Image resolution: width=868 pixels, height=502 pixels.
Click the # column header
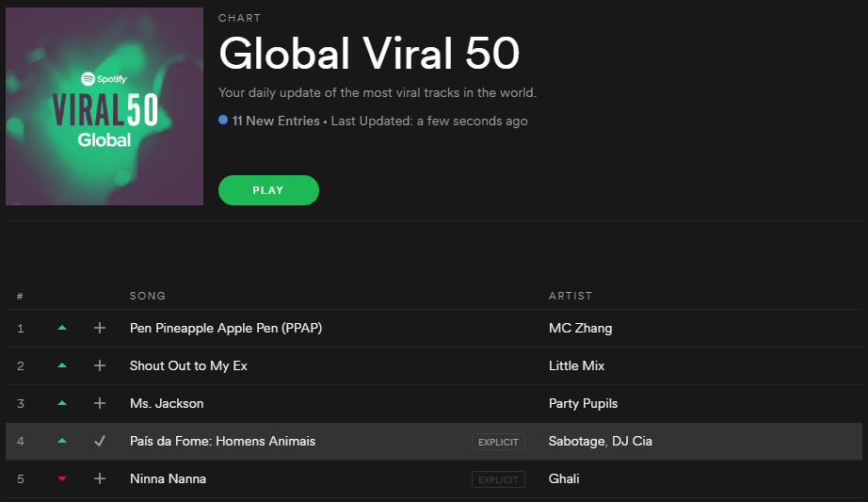point(20,297)
